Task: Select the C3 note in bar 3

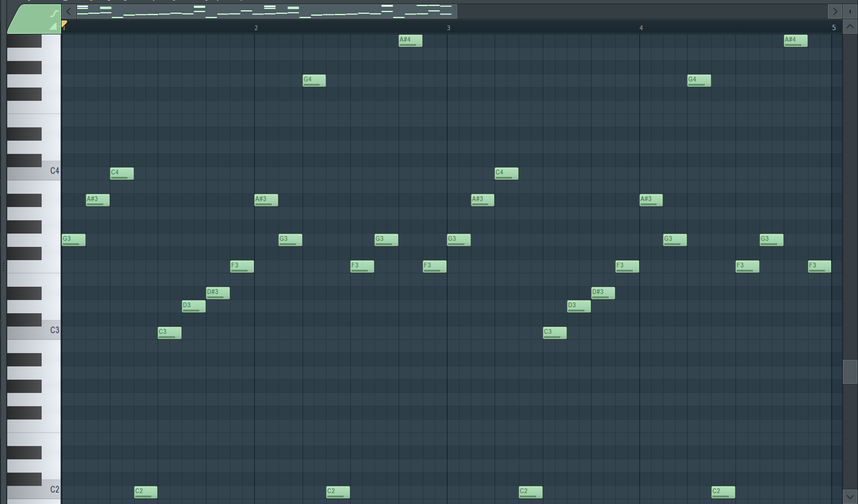Action: click(x=555, y=333)
